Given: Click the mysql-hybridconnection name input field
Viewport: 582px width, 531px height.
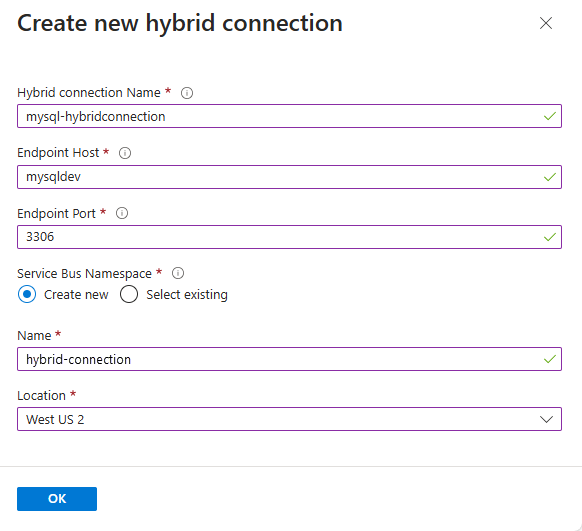Looking at the screenshot, I should pyautogui.click(x=289, y=116).
